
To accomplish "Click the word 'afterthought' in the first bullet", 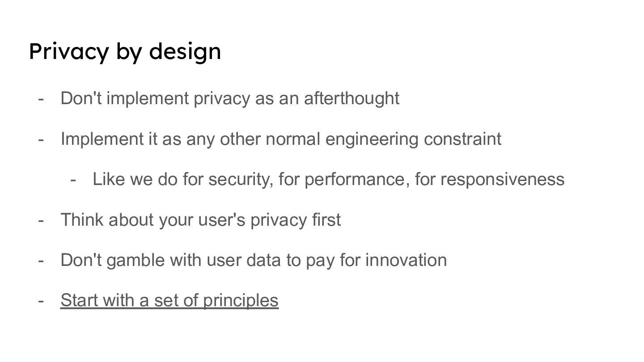I will tap(352, 98).
